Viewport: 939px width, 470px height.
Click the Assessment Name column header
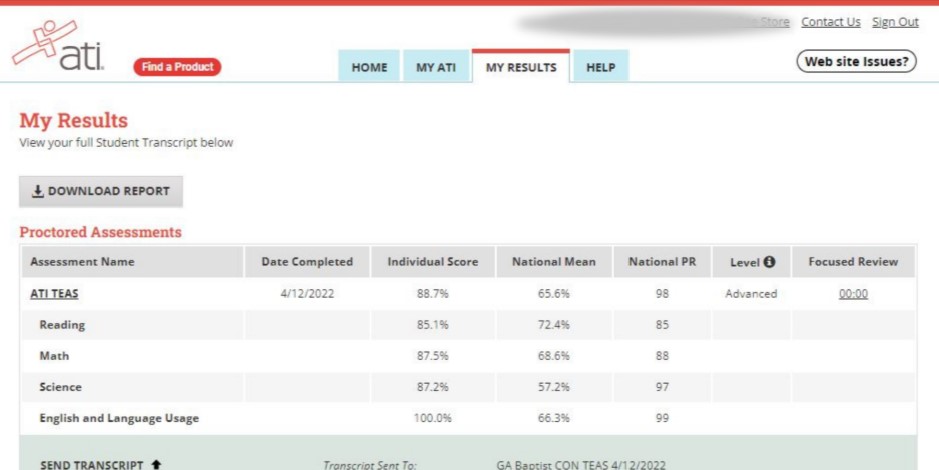pyautogui.click(x=132, y=262)
